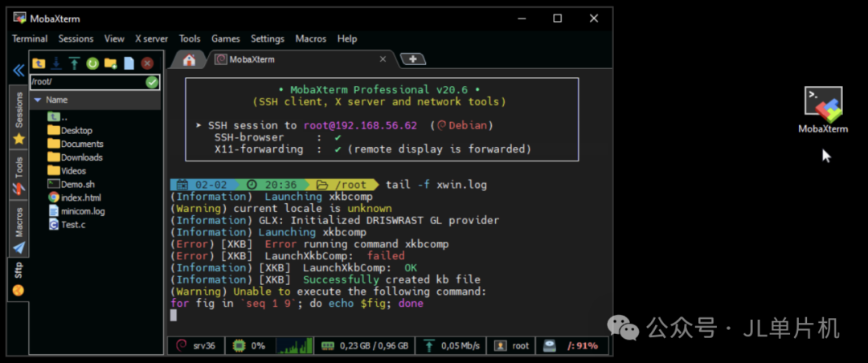Collapse the sidebar with double chevron
This screenshot has height=363, width=868.
point(18,71)
